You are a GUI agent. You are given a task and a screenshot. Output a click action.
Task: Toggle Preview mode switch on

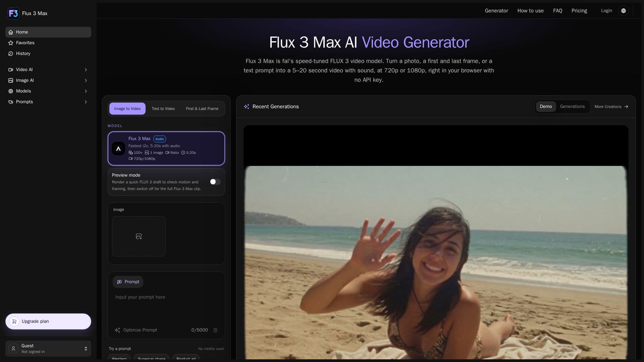[x=215, y=182]
